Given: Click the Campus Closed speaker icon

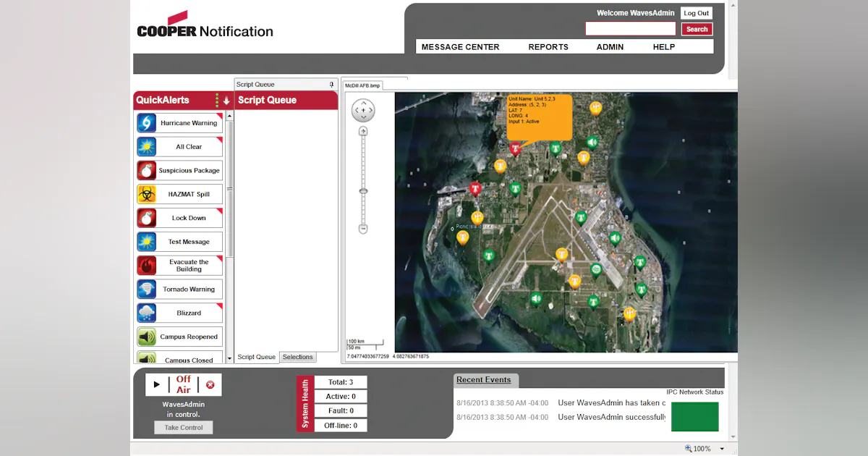Looking at the screenshot, I should coord(147,358).
